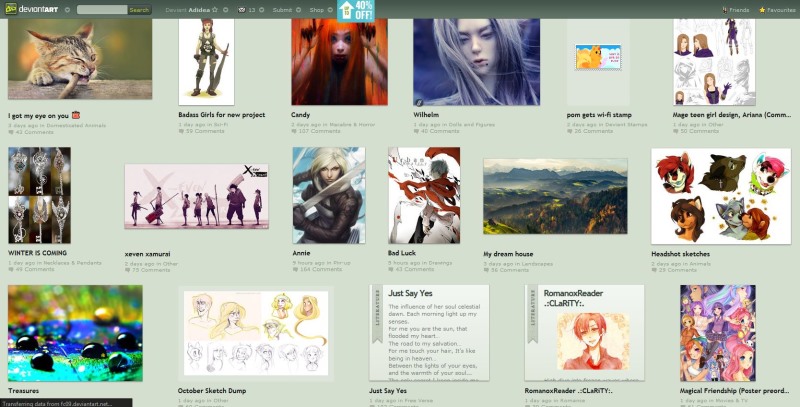Open the WINTER IS COMING keys thumbnail
Screen dimensions: 800x407
(39, 195)
